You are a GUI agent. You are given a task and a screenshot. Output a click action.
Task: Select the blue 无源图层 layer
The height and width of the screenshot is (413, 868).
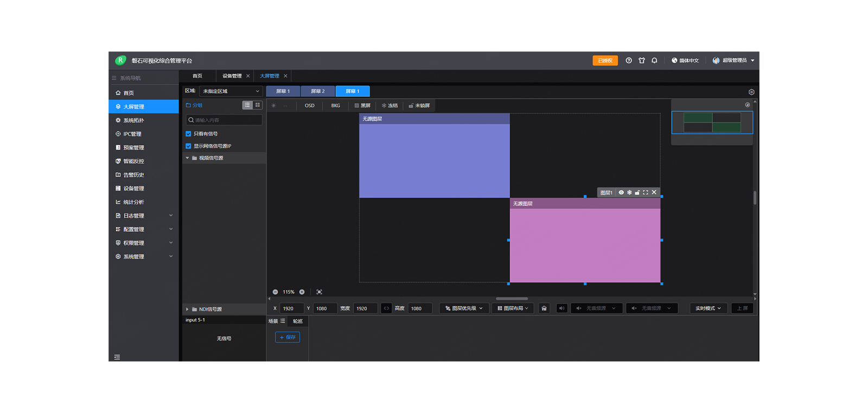pyautogui.click(x=434, y=156)
